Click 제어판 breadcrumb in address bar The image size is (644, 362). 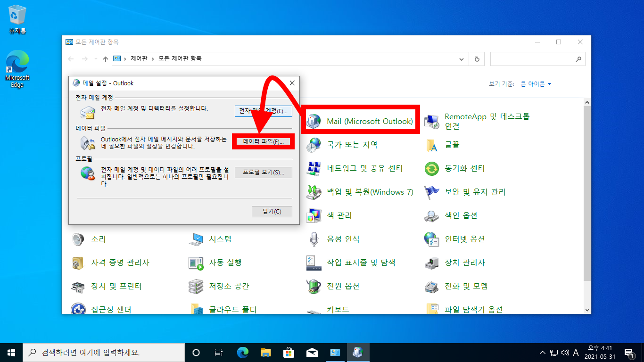pyautogui.click(x=139, y=59)
